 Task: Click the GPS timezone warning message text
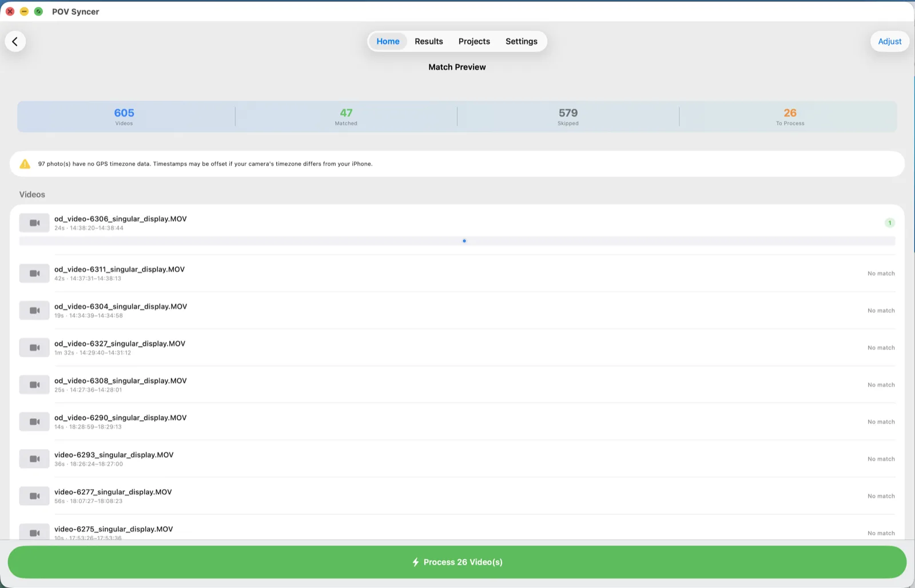tap(205, 164)
